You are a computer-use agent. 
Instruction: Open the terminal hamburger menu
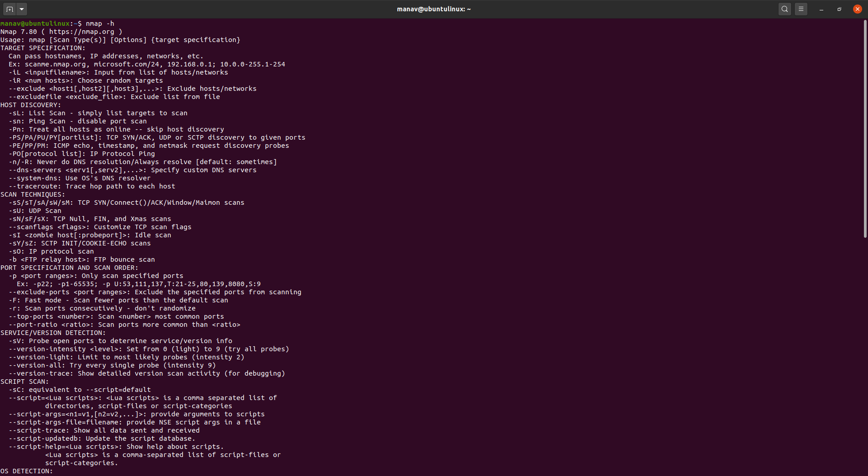pyautogui.click(x=801, y=9)
